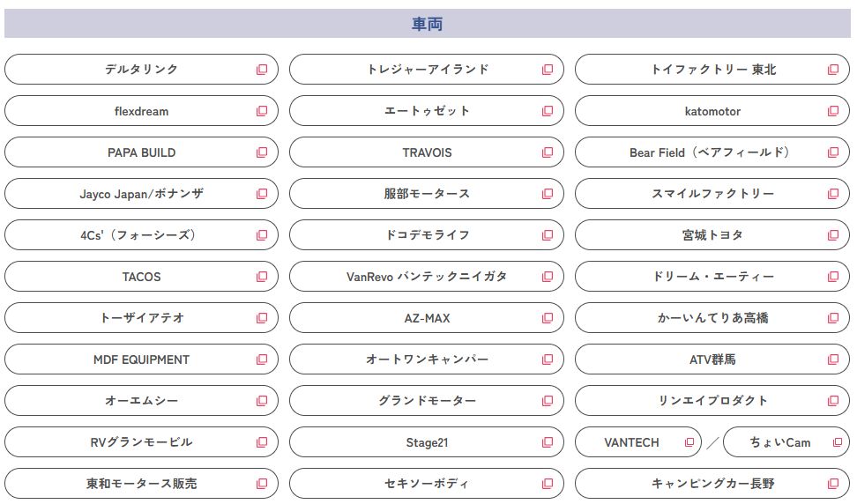Open the VanRevo バンテックニイガタ link
The width and height of the screenshot is (857, 504).
(427, 277)
